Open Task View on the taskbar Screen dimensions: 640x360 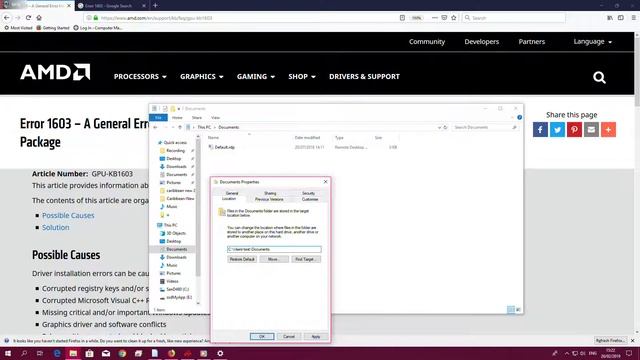point(40,353)
